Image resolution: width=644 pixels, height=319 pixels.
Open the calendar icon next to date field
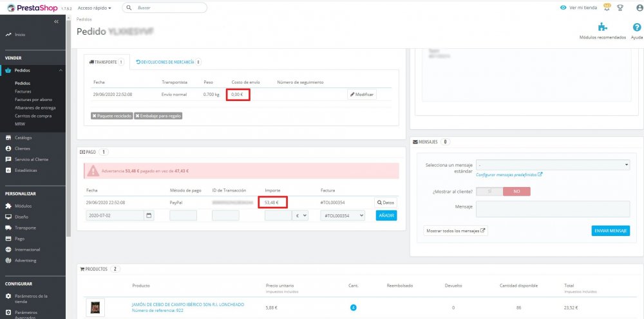[x=149, y=215]
